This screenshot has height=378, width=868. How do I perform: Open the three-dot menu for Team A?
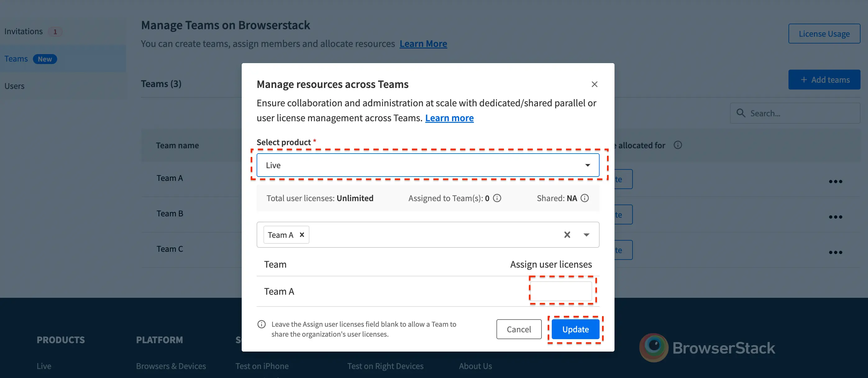(x=835, y=182)
